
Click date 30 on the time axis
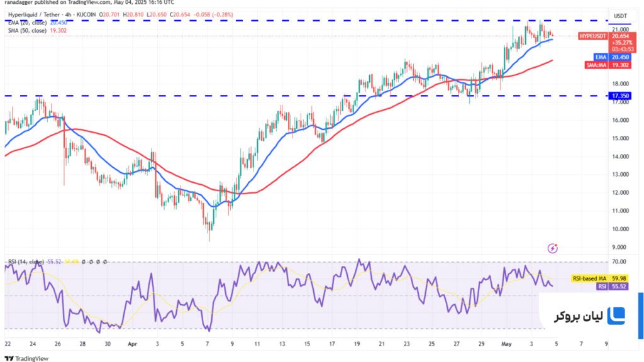[108, 344]
